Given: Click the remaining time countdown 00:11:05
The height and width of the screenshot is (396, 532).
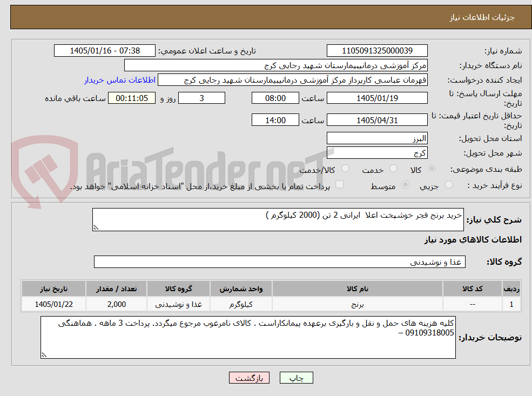Looking at the screenshot, I should [x=132, y=98].
